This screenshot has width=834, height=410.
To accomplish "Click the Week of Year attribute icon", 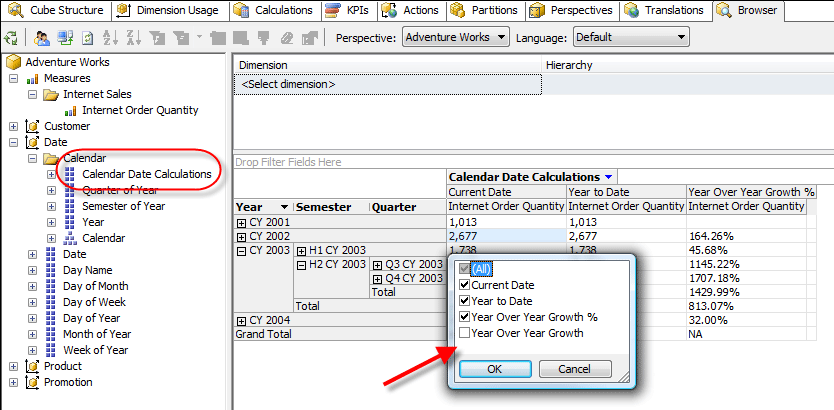I will (51, 350).
